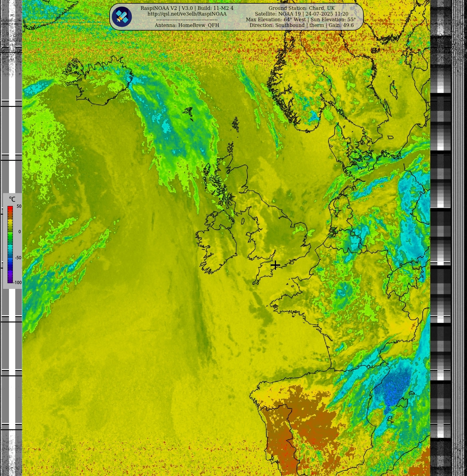Click the -50 value on temperature legend
This screenshot has width=467, height=476.
point(18,257)
